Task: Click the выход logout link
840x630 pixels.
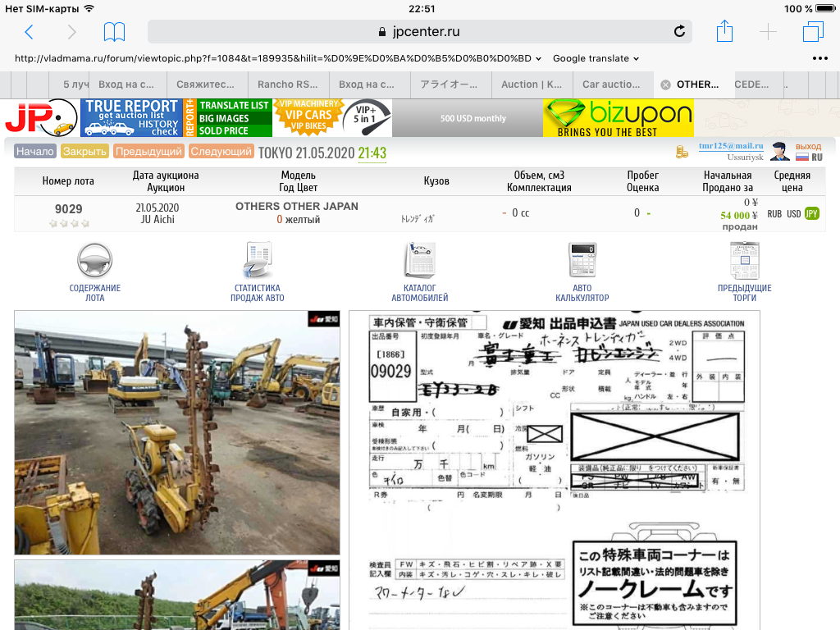Action: click(808, 146)
